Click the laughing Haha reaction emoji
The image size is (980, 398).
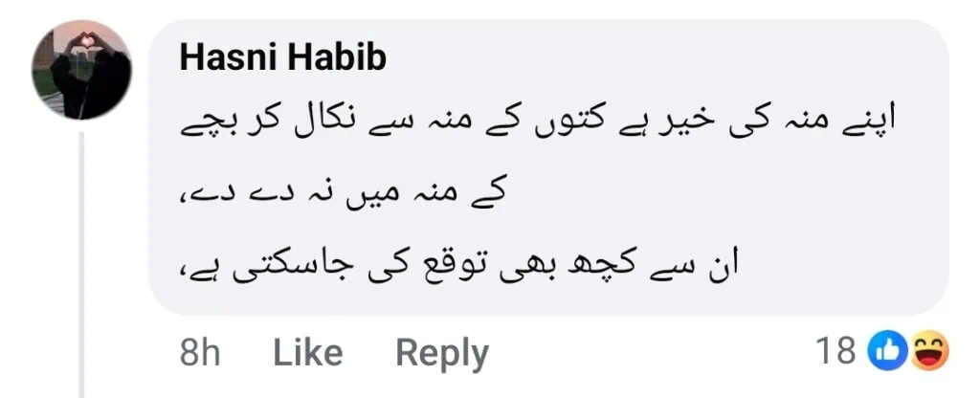coord(929,351)
